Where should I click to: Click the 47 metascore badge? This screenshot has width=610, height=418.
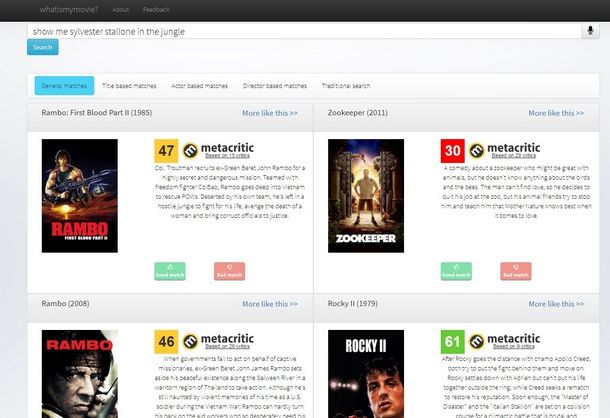coord(167,151)
